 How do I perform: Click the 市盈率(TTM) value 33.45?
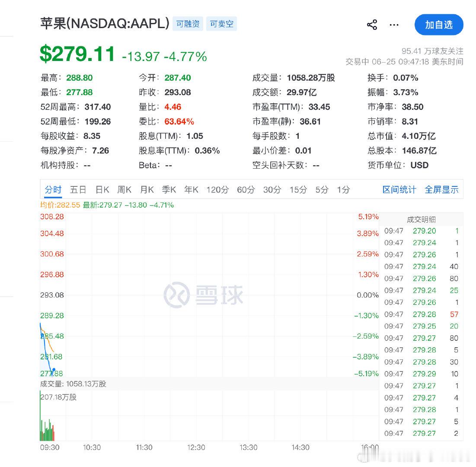click(319, 107)
